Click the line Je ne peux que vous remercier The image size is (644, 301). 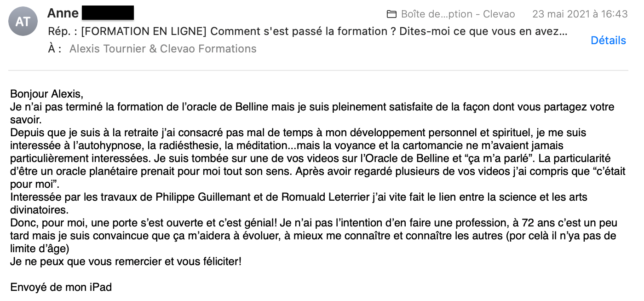[x=126, y=262]
